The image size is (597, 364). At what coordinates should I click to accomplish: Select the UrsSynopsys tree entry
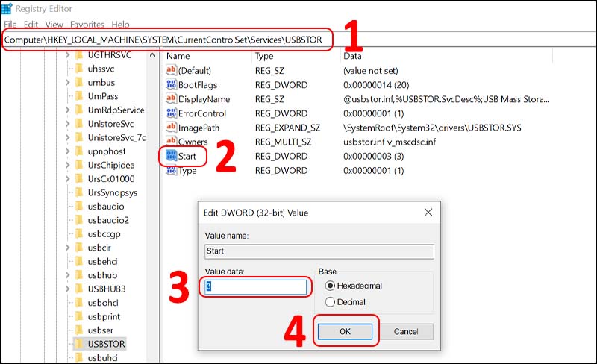pyautogui.click(x=113, y=192)
